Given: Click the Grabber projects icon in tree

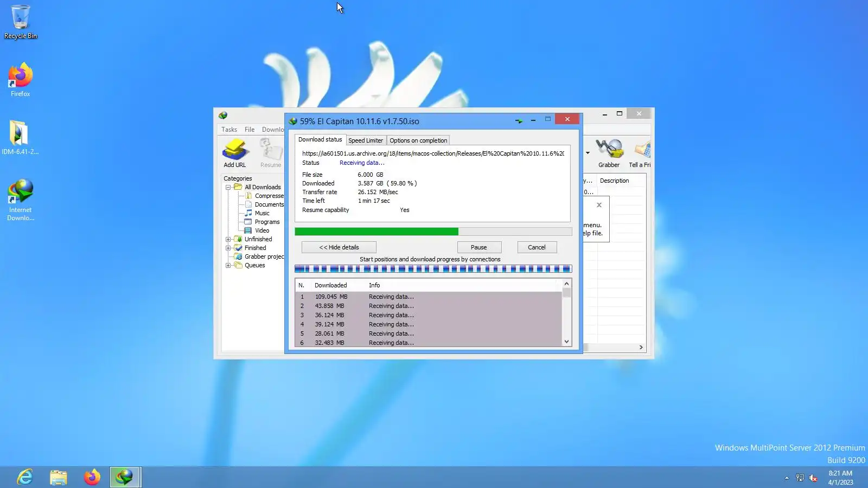Looking at the screenshot, I should click(x=238, y=256).
